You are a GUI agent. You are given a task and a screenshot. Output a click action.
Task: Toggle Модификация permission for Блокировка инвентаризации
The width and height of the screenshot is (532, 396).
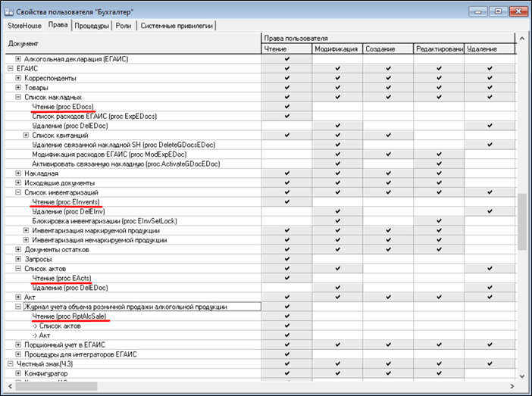pos(337,221)
